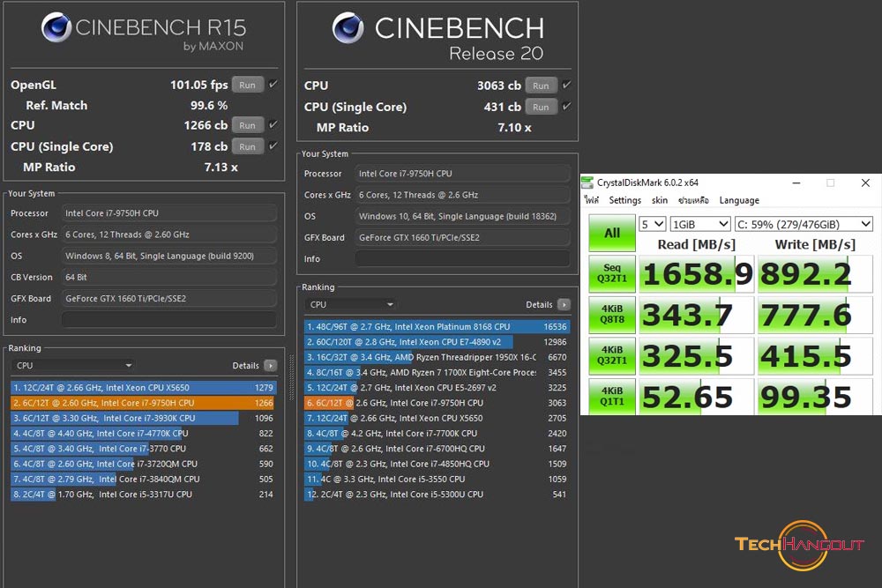Open the CPU ranking dropdown in Cinebench R15
This screenshot has width=882, height=588.
coord(73,365)
